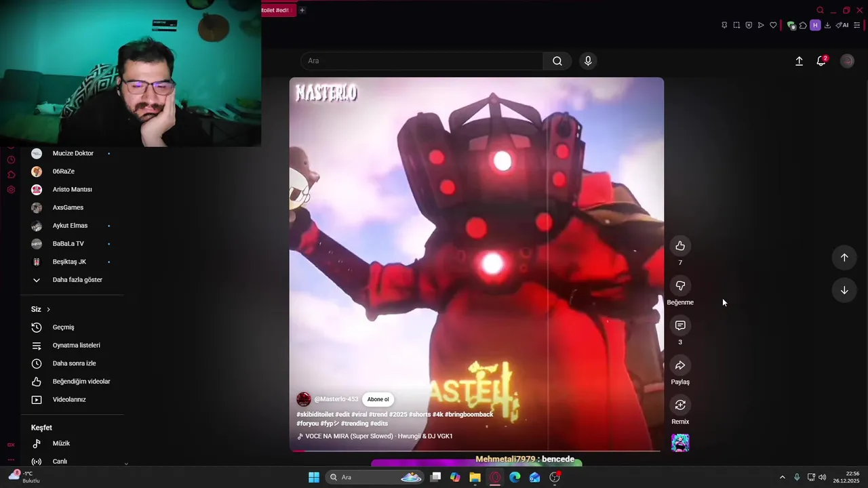Go to previous Short with up arrow

coord(844,258)
